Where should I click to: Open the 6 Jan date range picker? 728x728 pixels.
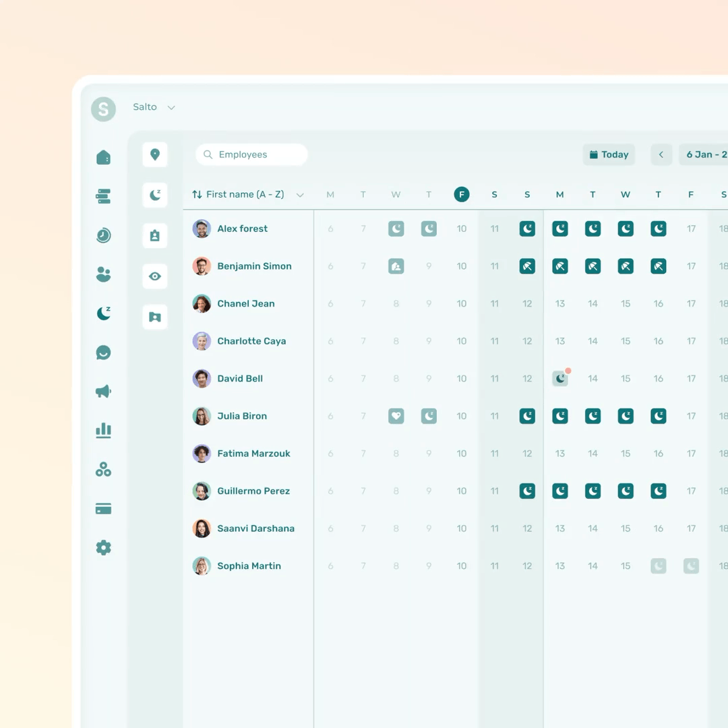coord(704,154)
